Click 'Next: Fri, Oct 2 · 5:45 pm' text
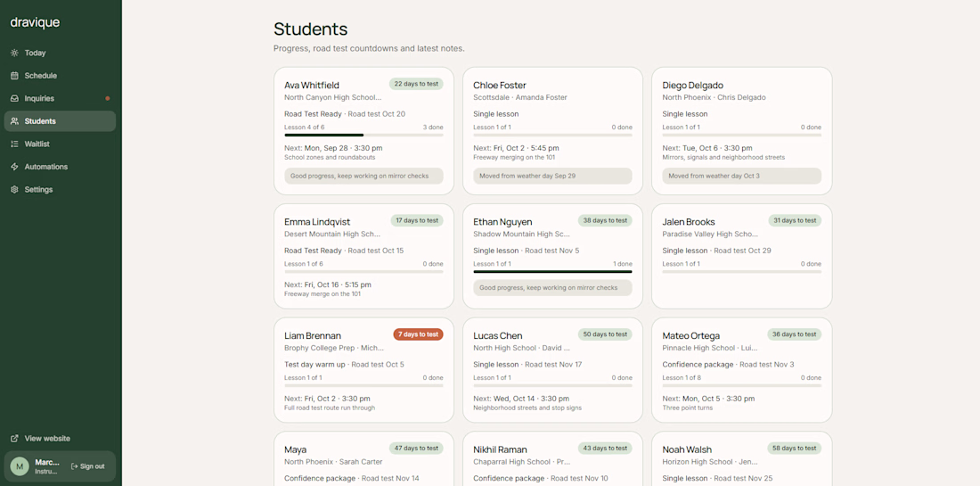The image size is (980, 486). tap(516, 148)
